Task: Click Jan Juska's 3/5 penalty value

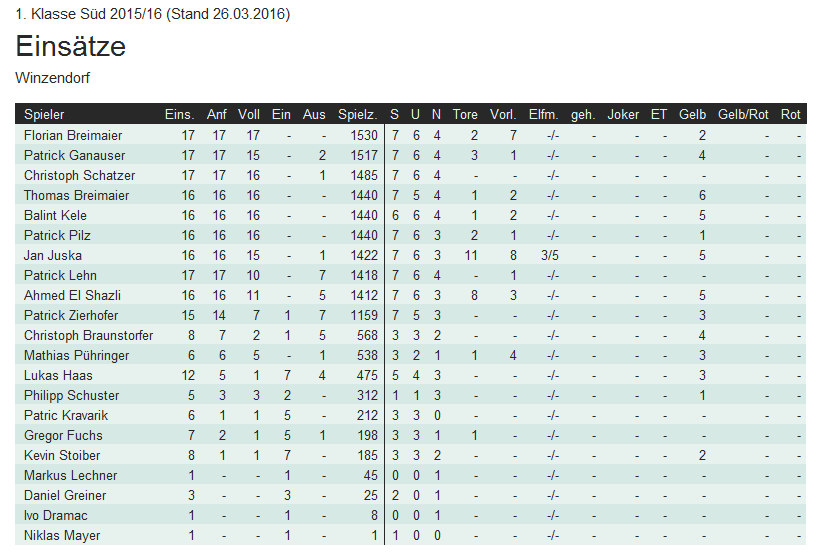Action: tap(550, 256)
